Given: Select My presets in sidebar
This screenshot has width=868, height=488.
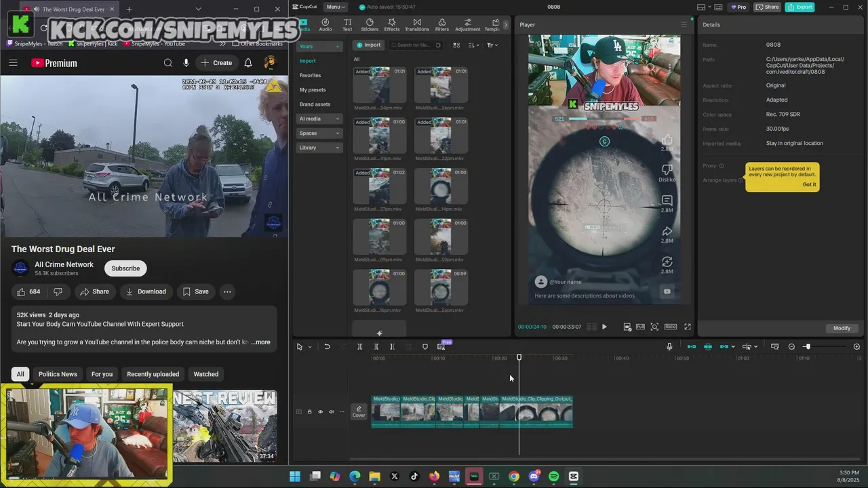Looking at the screenshot, I should coord(313,89).
